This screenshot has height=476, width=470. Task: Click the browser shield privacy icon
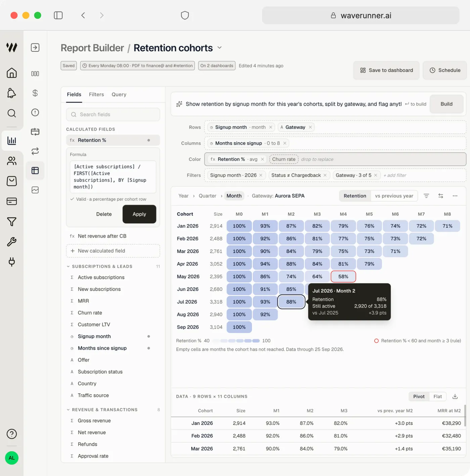[185, 15]
